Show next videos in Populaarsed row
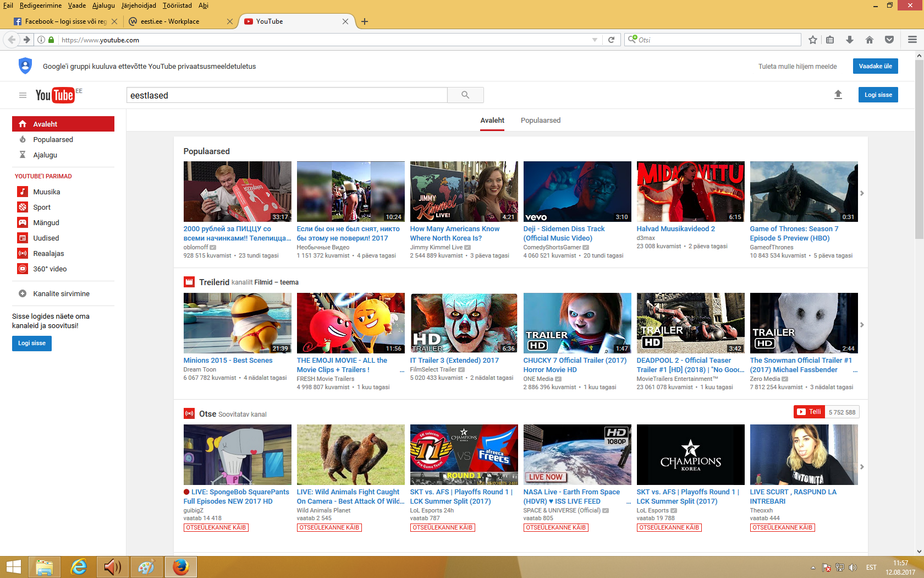Viewport: 924px width, 578px height. (862, 193)
